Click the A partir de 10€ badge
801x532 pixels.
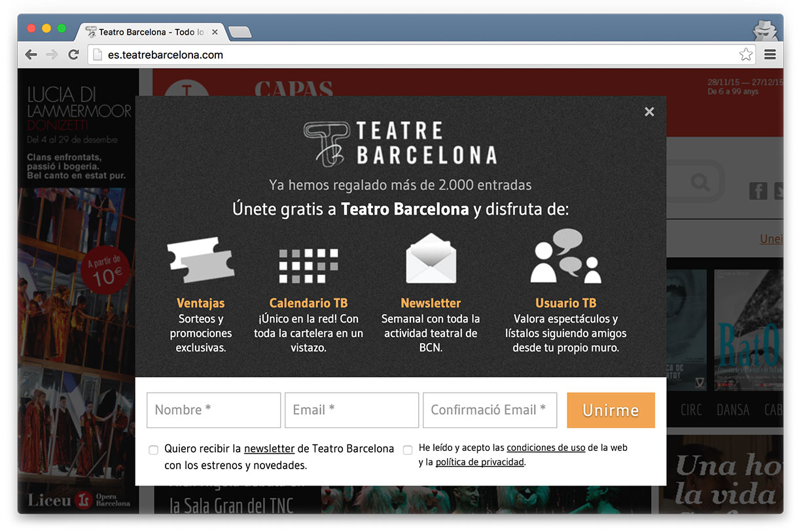(105, 272)
